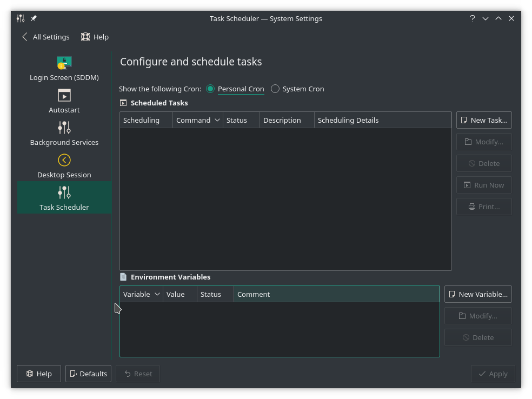Select the Autostart sidebar icon

pyautogui.click(x=64, y=96)
